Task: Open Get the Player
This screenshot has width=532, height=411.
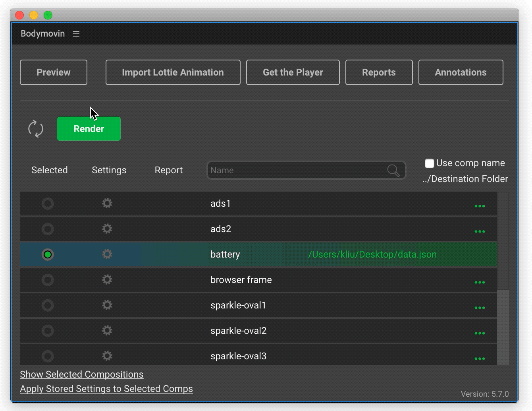Action: (293, 72)
